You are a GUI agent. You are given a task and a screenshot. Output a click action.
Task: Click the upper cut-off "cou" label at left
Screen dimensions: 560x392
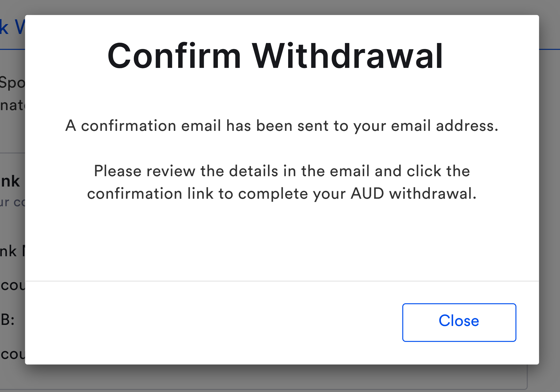click(12, 286)
